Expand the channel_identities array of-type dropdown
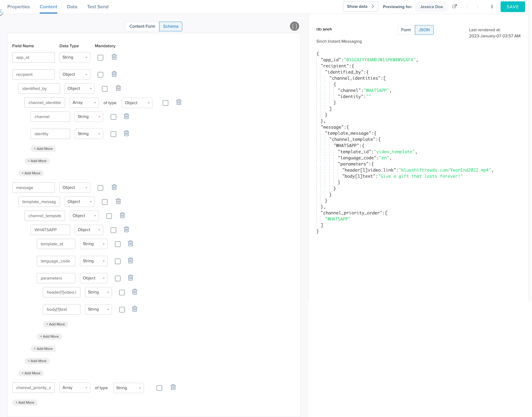The width and height of the screenshot is (532, 417). [x=137, y=103]
